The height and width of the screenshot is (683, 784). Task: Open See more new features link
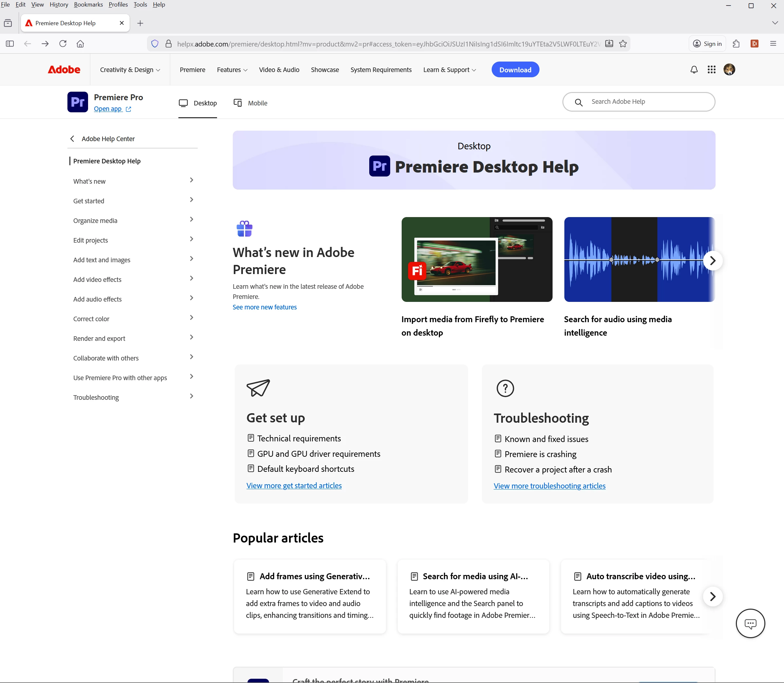coord(264,307)
